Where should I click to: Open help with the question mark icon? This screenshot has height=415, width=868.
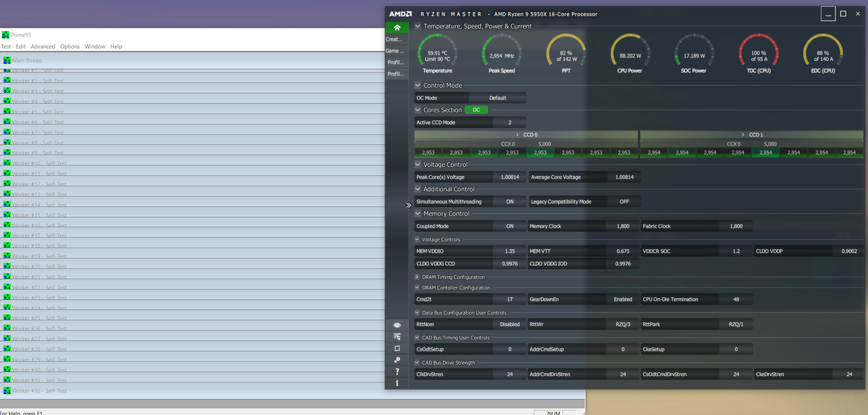tap(397, 372)
